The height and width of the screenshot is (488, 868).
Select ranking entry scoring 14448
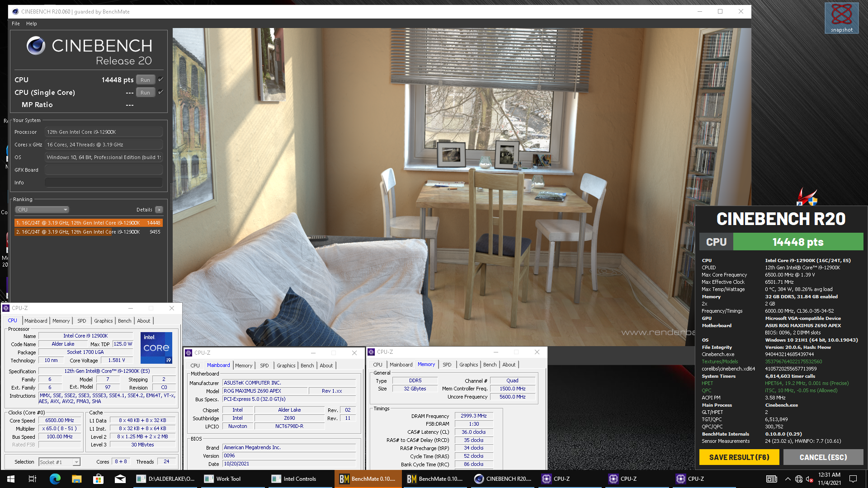[88, 223]
